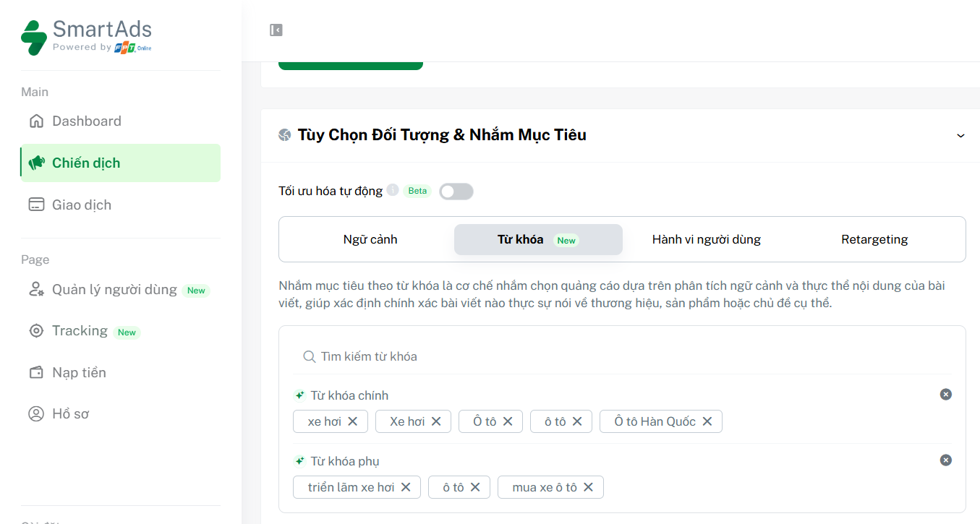Clear all Từ khóa phụ using the circular X
The height and width of the screenshot is (524, 980).
[946, 460]
